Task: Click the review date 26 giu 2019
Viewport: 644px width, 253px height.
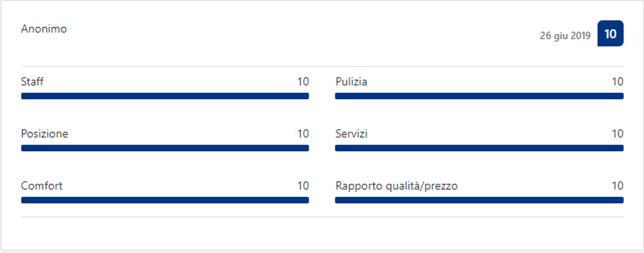Action: tap(565, 36)
